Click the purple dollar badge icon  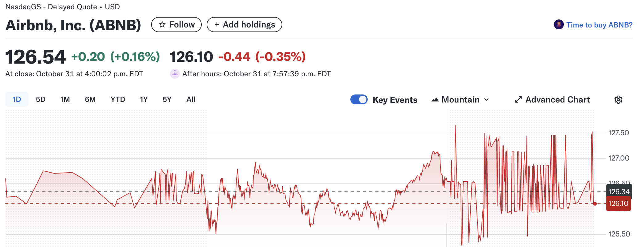pos(559,25)
